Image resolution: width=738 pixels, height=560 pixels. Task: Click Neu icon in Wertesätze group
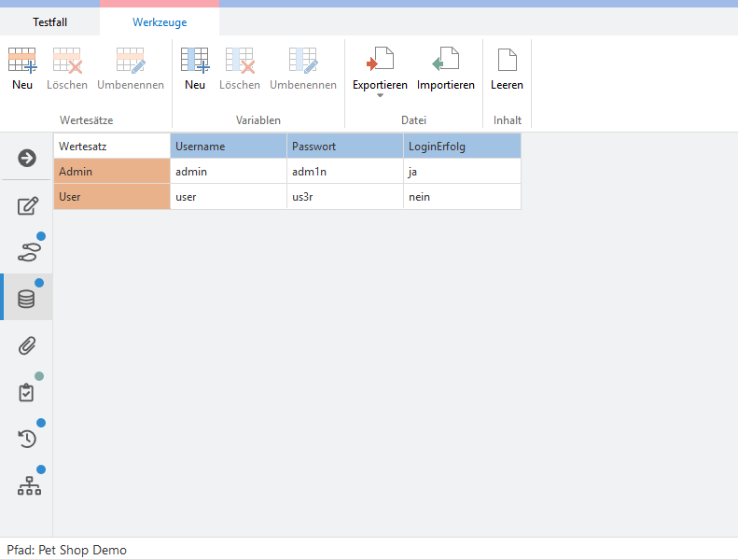[x=22, y=61]
